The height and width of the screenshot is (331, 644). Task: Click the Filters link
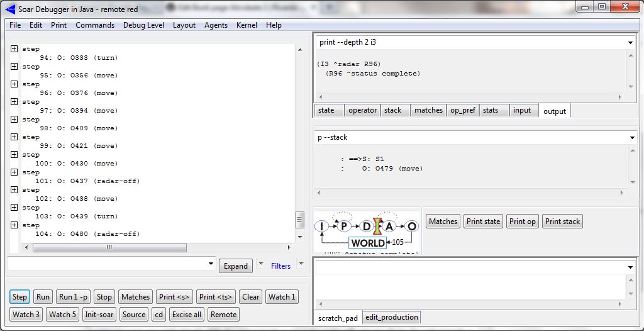click(x=280, y=266)
